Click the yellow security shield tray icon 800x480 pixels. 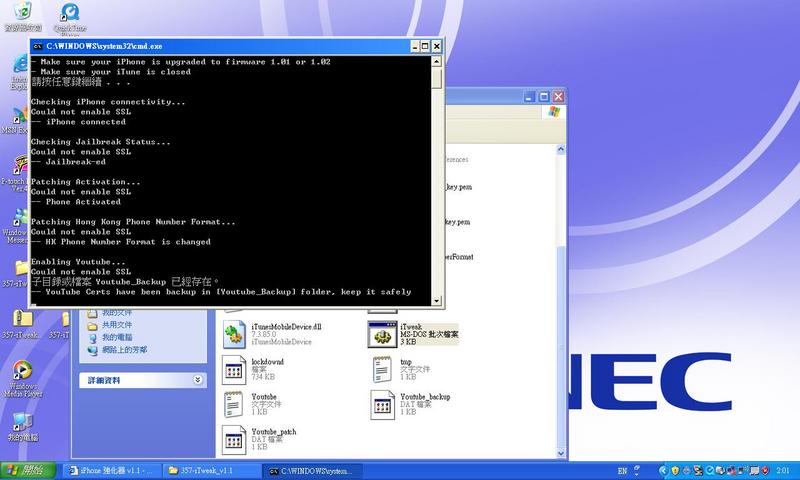click(675, 470)
